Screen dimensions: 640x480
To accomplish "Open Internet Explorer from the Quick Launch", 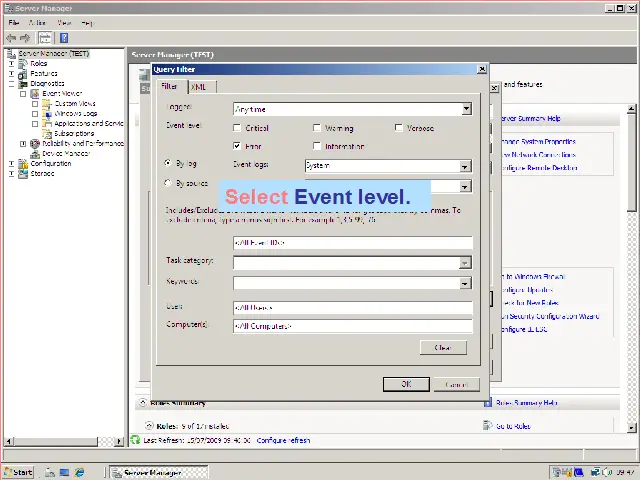I will (80, 472).
